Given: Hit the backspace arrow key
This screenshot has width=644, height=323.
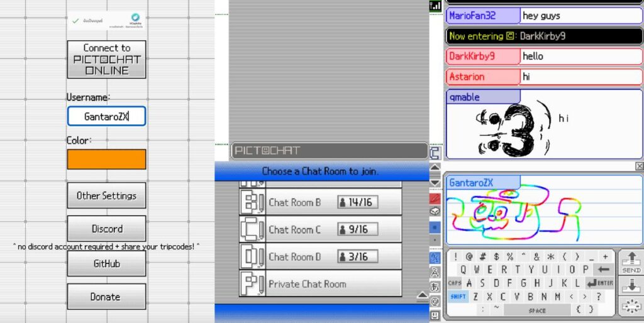Looking at the screenshot, I should click(x=604, y=270).
